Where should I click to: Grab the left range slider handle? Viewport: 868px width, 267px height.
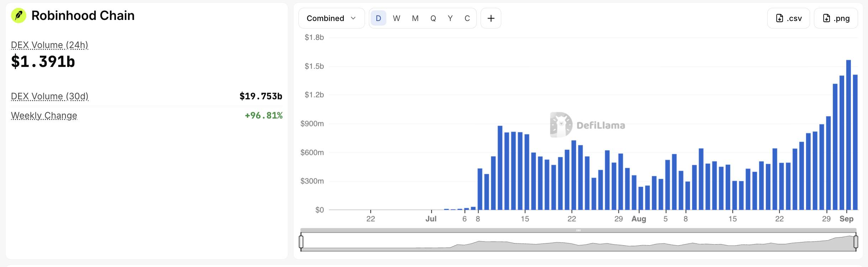tap(301, 242)
